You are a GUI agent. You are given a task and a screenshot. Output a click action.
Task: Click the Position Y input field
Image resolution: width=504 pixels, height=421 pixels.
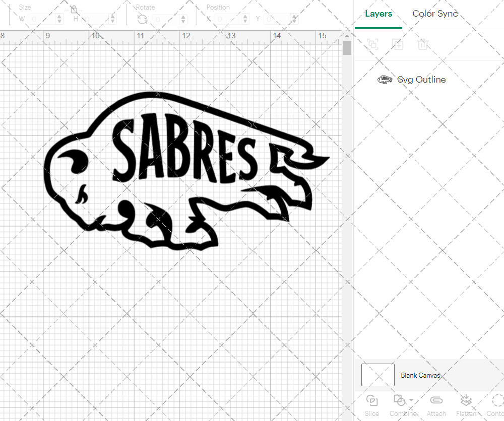tap(277, 19)
